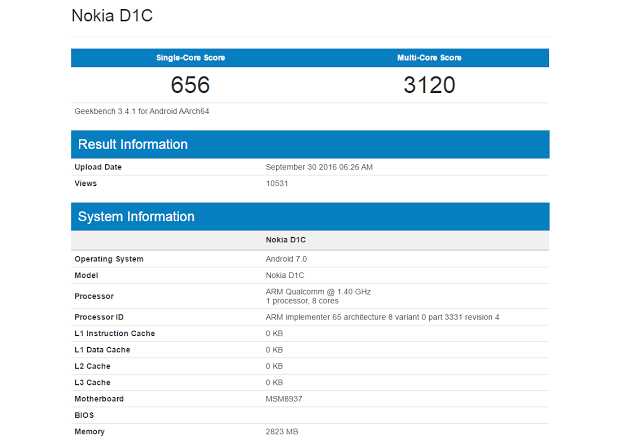This screenshot has height=445, width=640.
Task: Select the 2823 MB memory value
Action: pyautogui.click(x=283, y=431)
